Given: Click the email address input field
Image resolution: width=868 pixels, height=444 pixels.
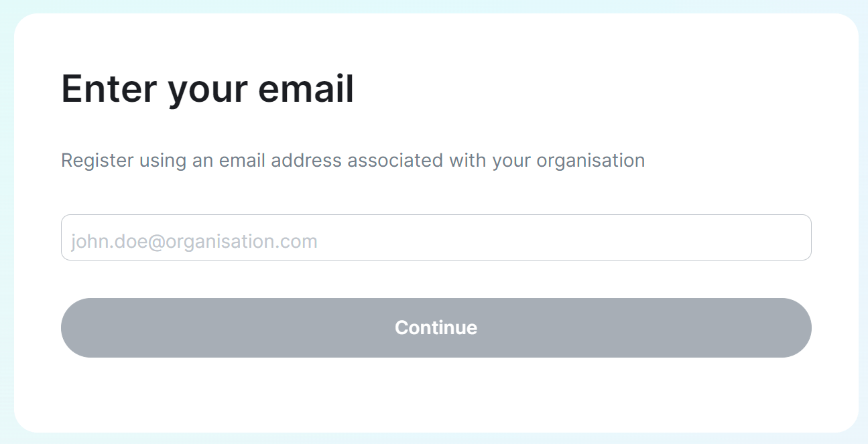Looking at the screenshot, I should coord(436,237).
